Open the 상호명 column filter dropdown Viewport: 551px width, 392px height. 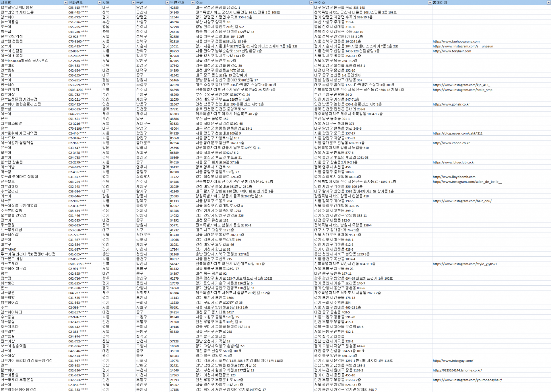coord(65,3)
